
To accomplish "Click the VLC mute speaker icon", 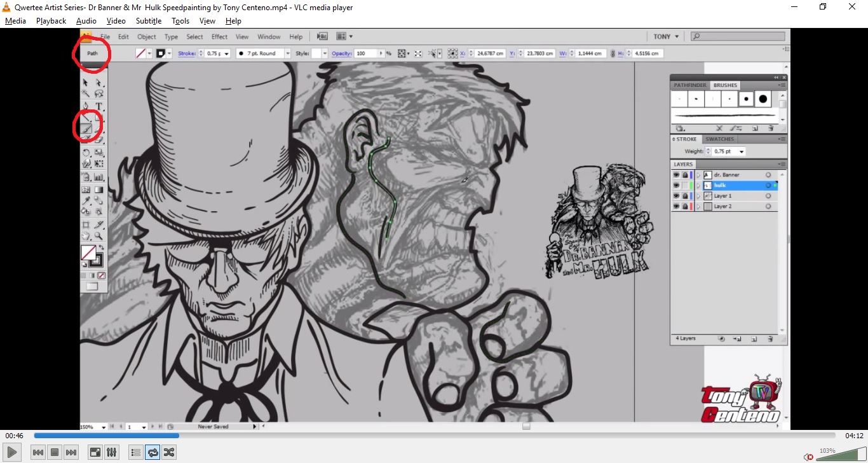I will coord(808,457).
